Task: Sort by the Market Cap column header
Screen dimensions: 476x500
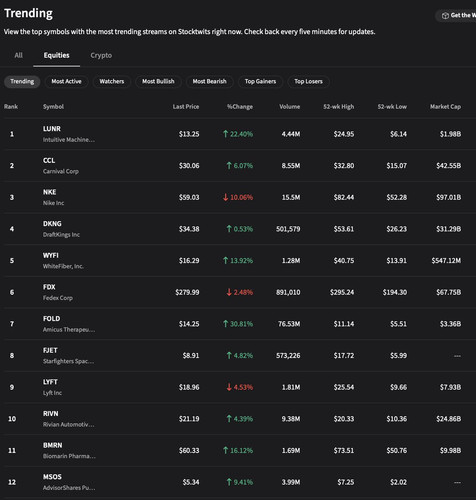Action: click(x=445, y=107)
